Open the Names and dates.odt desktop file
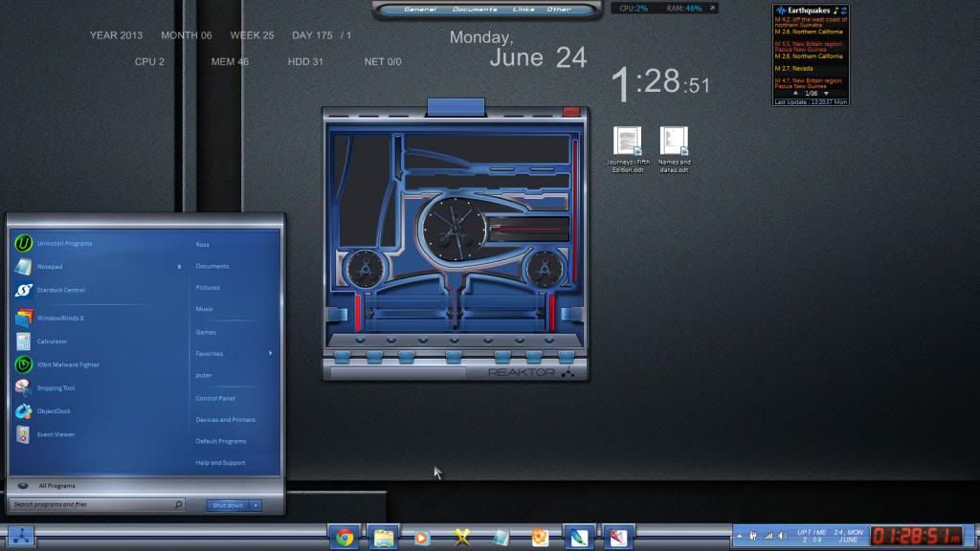Image resolution: width=980 pixels, height=551 pixels. [x=674, y=149]
